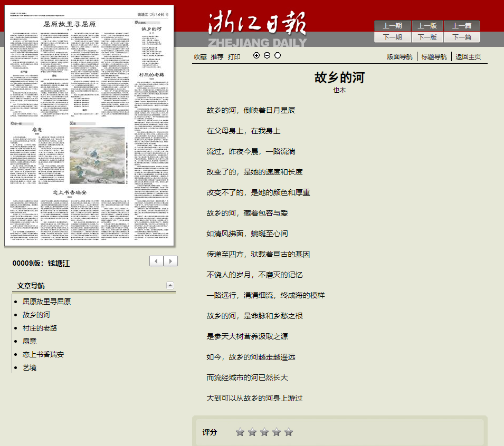This screenshot has width=504, height=446.
Task: Open 艺境 in navigation list
Action: (30, 367)
